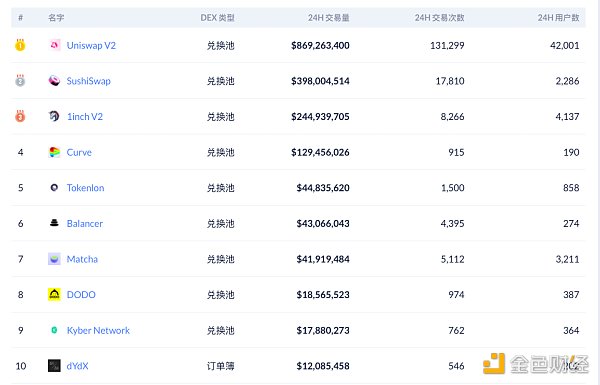Click the 金色财经 watermark logo
Screen dimensions: 600x385
pos(536,364)
